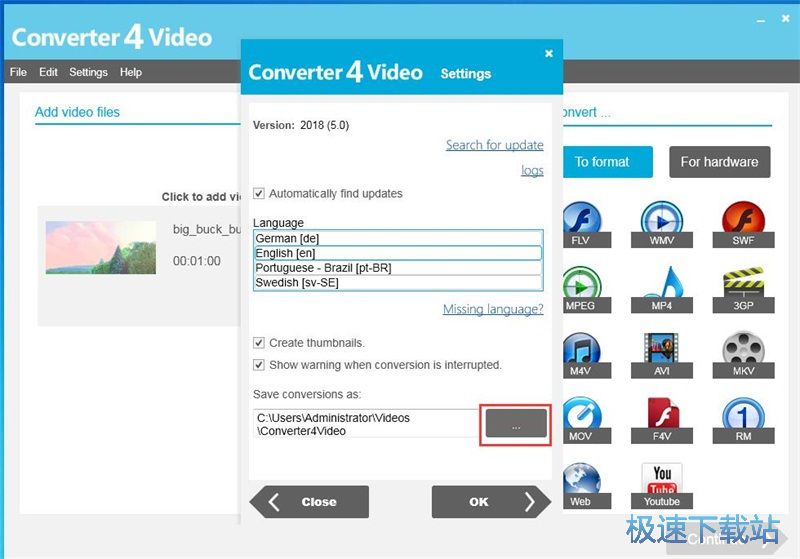This screenshot has width=800, height=559.
Task: Select English [en] language
Action: point(398,253)
